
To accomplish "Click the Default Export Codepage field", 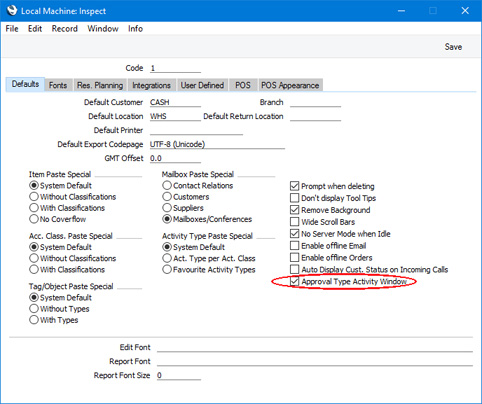I will (x=217, y=144).
